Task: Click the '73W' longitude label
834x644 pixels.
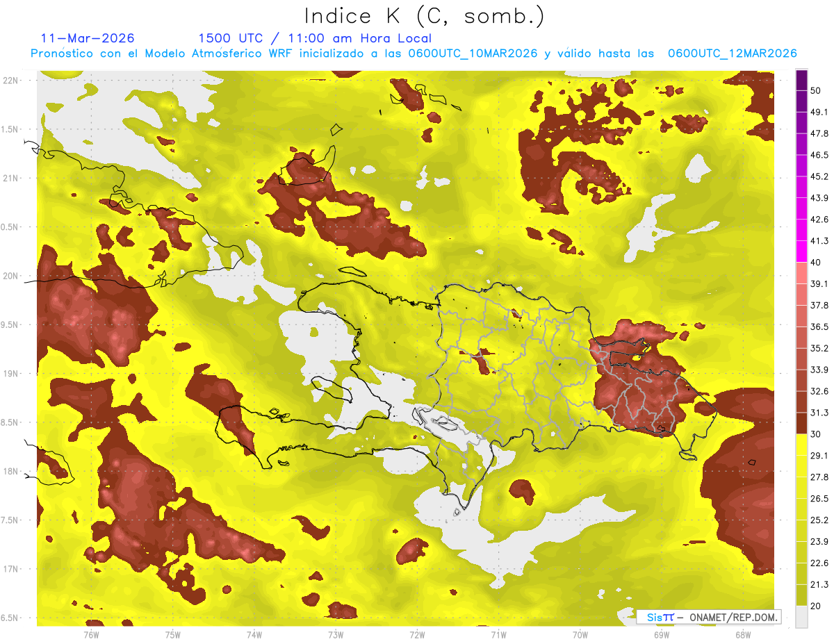Action: (x=336, y=635)
